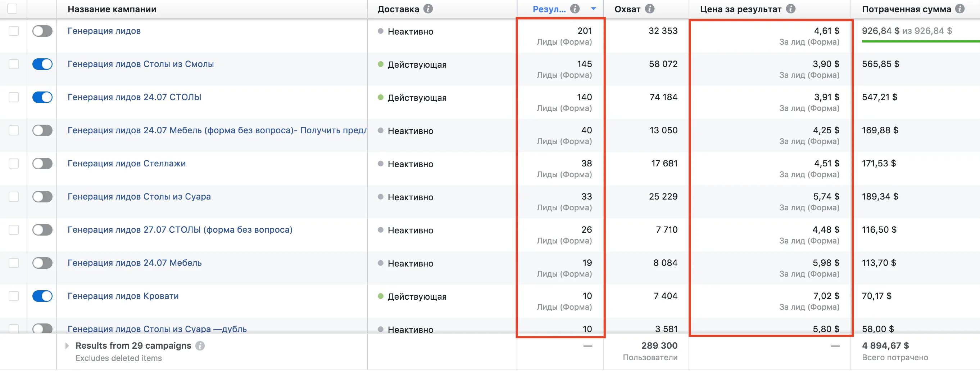This screenshot has width=980, height=371.
Task: Open campaign Генерация лидов 27.07 СТОЛЫ (форма без вопроса)
Action: [180, 230]
